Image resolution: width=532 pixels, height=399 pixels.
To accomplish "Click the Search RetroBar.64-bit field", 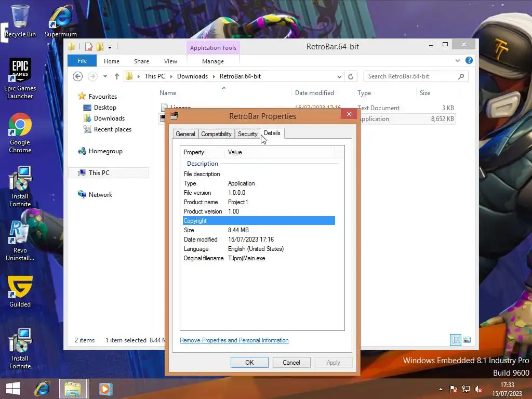I will [x=416, y=76].
